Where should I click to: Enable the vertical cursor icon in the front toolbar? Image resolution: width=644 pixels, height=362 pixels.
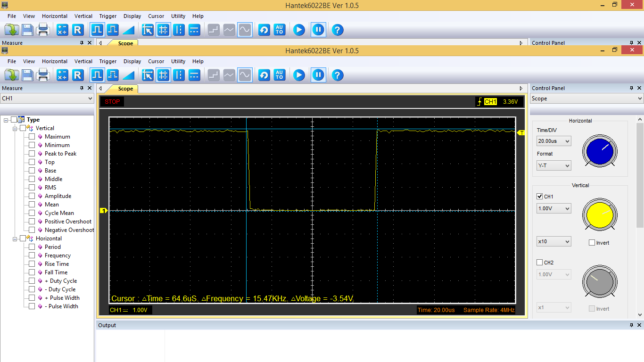coord(179,75)
